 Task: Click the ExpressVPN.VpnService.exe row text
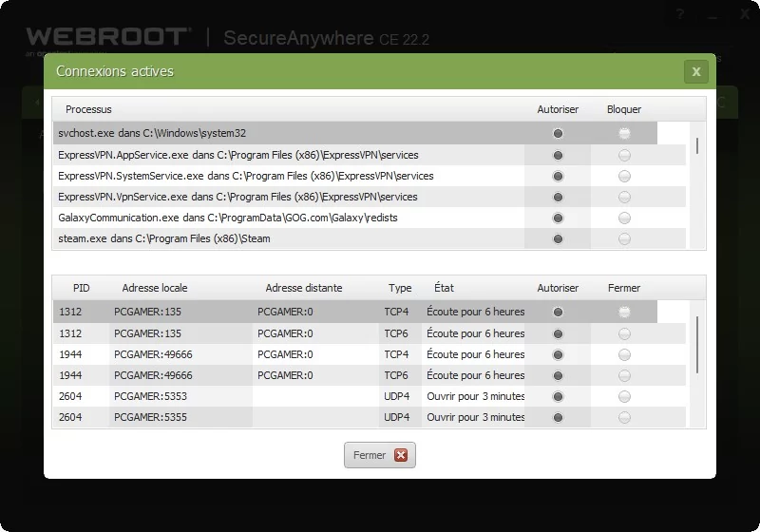[x=237, y=197]
